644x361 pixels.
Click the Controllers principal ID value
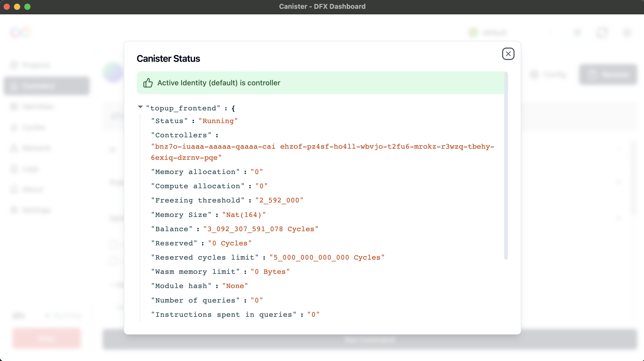coord(323,152)
